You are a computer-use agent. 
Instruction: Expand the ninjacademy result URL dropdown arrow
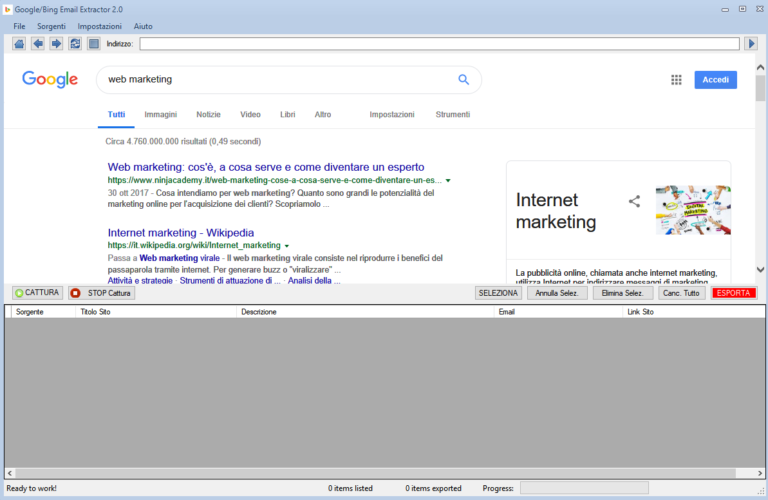click(448, 180)
